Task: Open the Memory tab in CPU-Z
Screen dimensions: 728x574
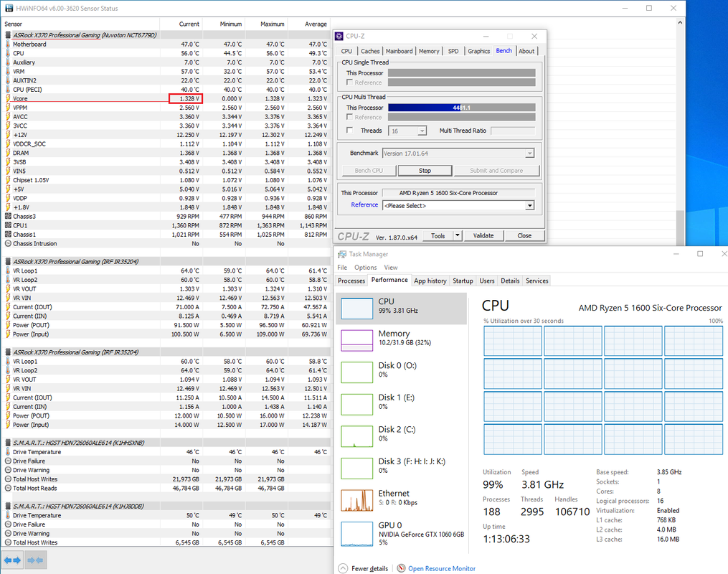Action: tap(429, 51)
